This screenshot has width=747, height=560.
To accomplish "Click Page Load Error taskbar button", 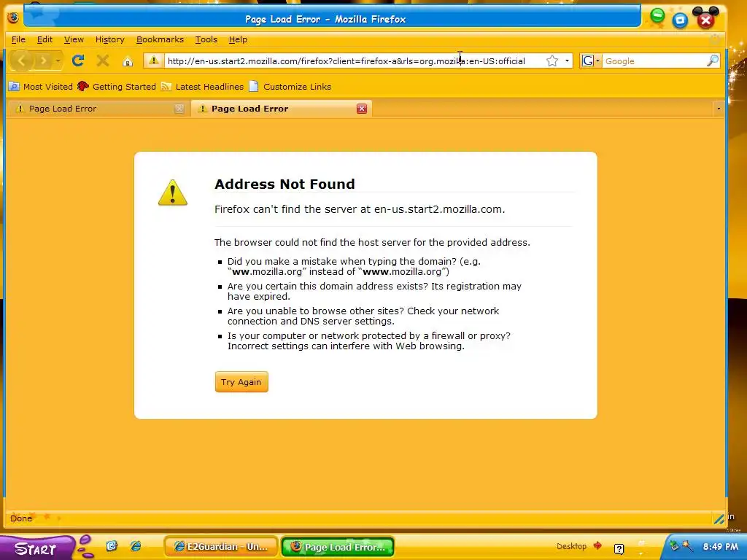I will coord(338,547).
